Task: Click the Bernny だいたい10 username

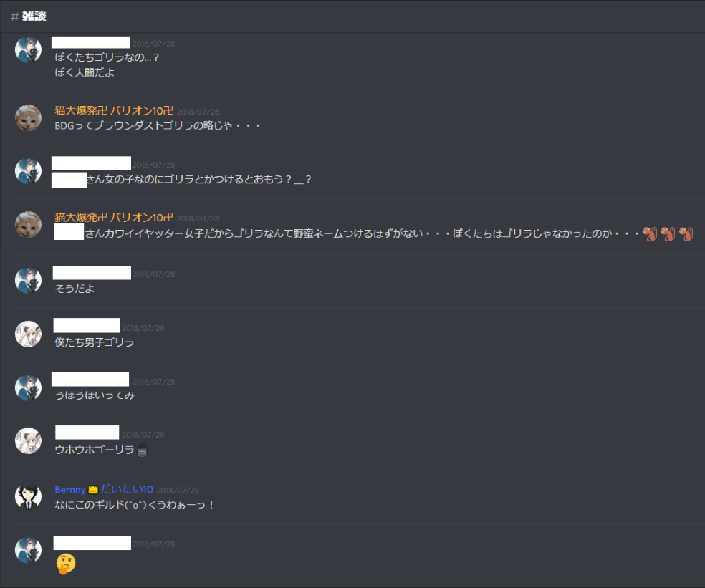Action: click(x=104, y=490)
